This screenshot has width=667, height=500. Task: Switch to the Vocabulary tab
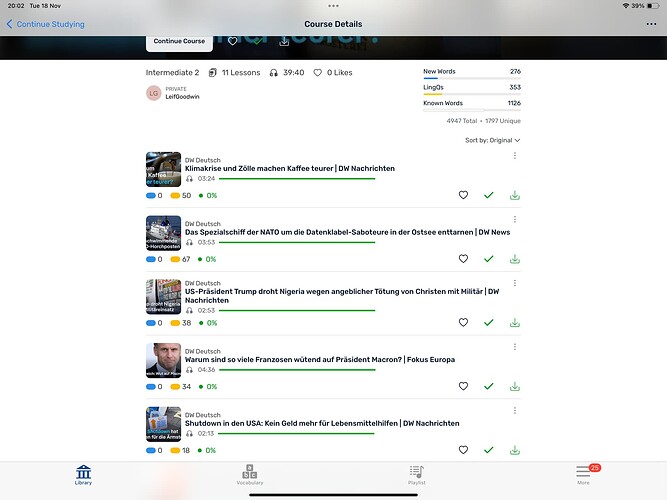[x=250, y=475]
